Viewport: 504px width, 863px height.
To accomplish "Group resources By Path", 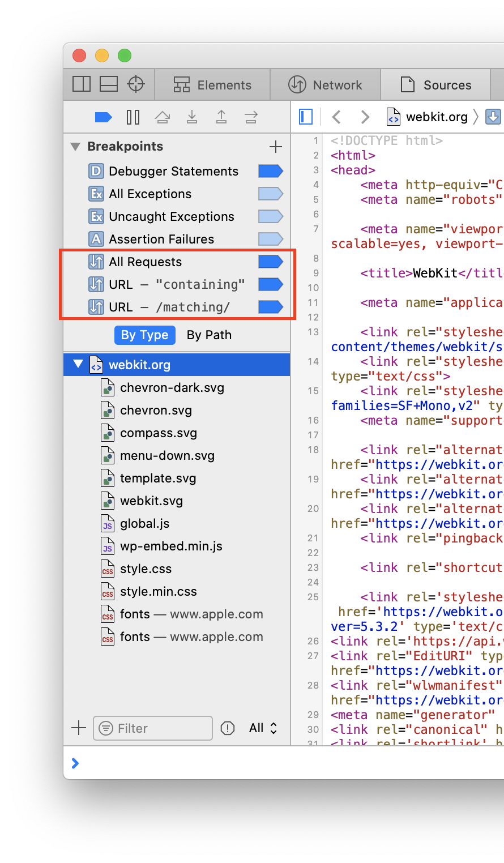I will (x=209, y=335).
